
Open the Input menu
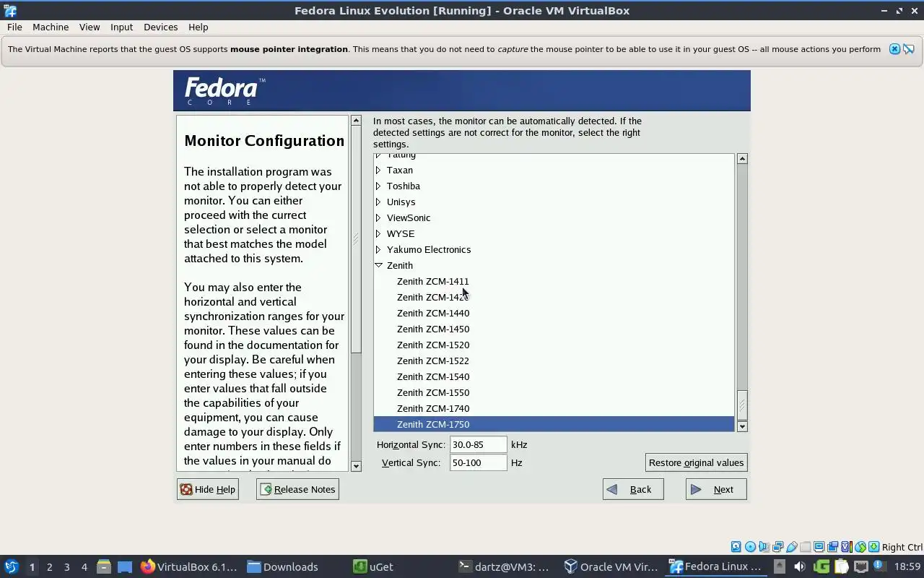(121, 27)
